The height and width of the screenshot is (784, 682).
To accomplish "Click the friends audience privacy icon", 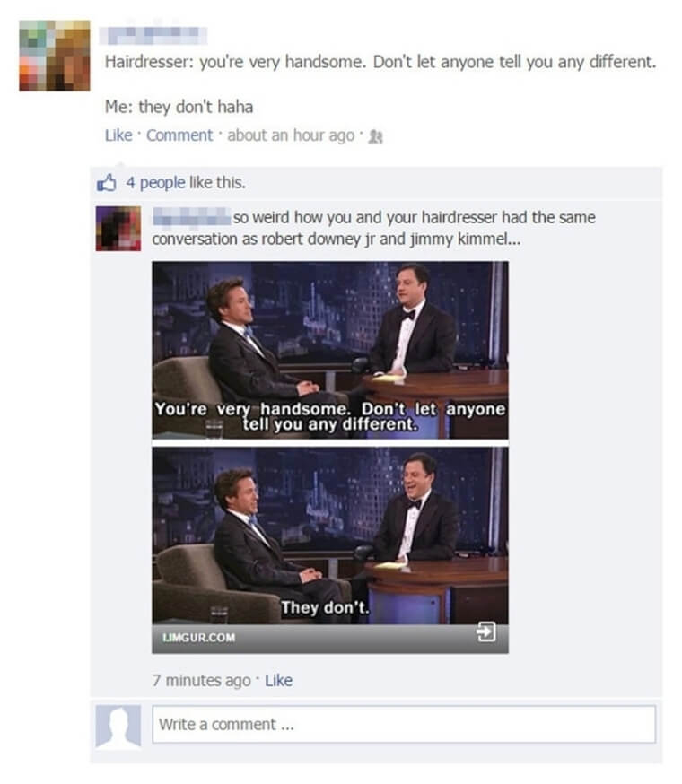I will 375,136.
